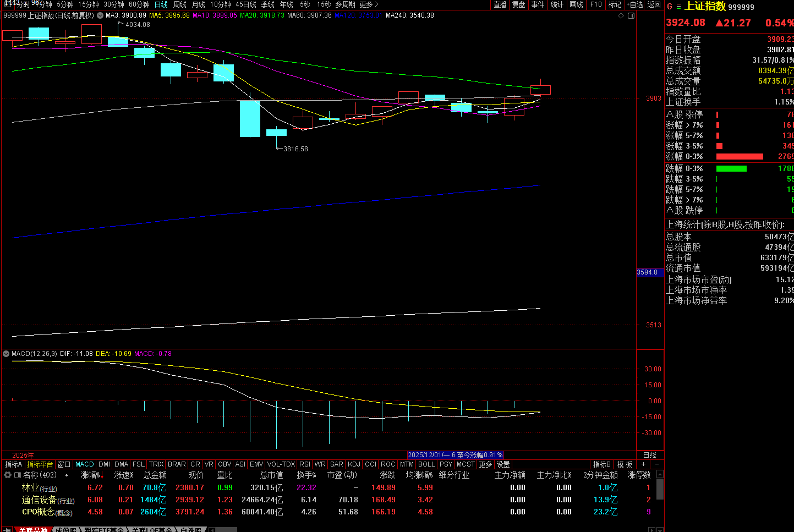Viewport: 794px width, 532px height.
Task: Switch to the 60分钟 period tab
Action: 139,4
